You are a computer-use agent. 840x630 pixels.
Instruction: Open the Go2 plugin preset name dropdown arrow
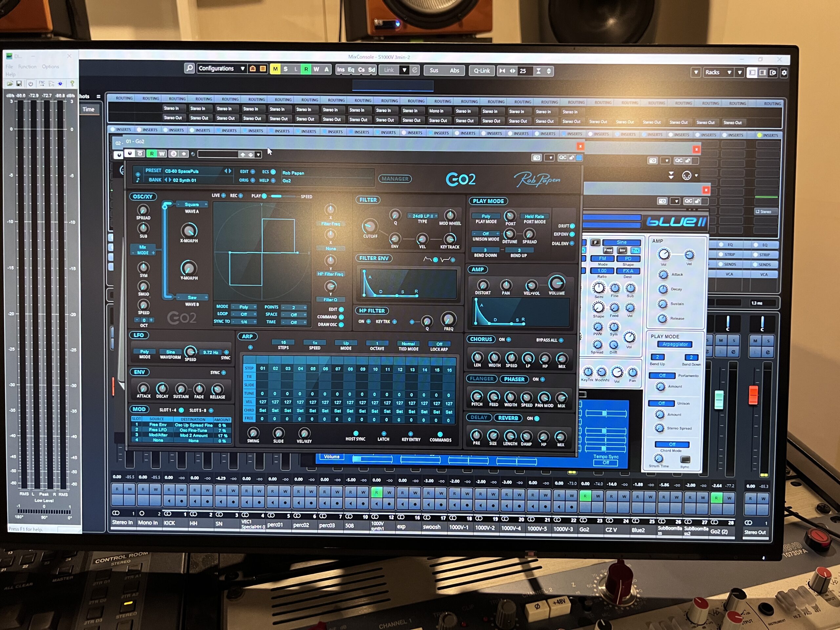click(258, 155)
